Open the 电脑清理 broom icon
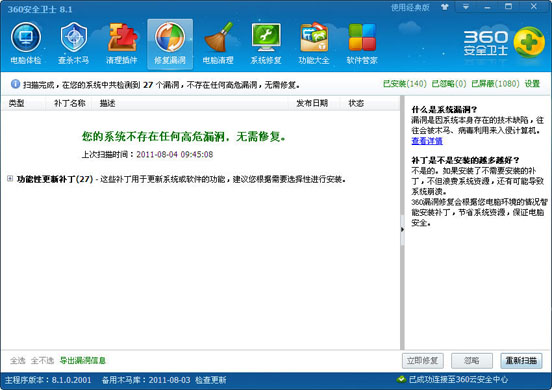552x390 pixels. coord(218,43)
